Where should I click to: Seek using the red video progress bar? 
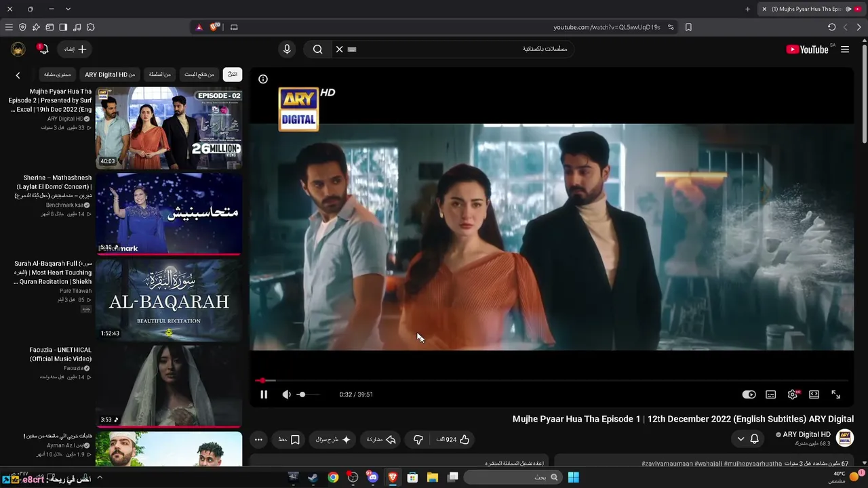551,380
